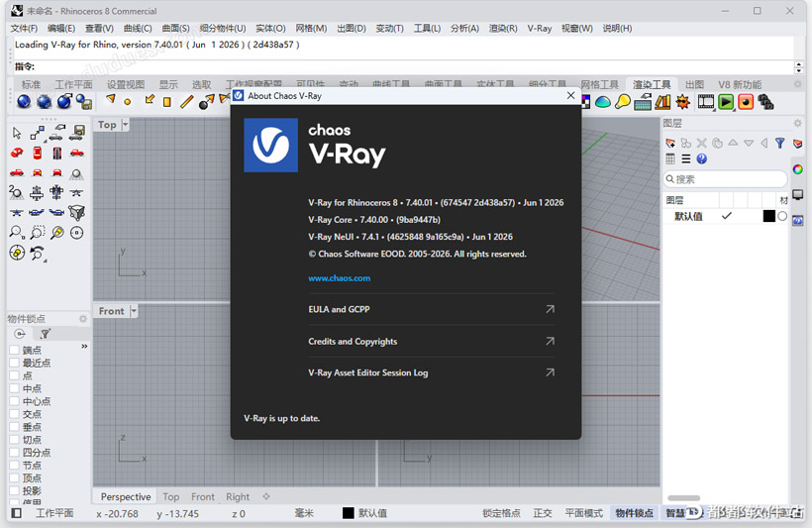Close the About Chaos V-Ray dialog
This screenshot has height=528, width=812.
tap(570, 95)
